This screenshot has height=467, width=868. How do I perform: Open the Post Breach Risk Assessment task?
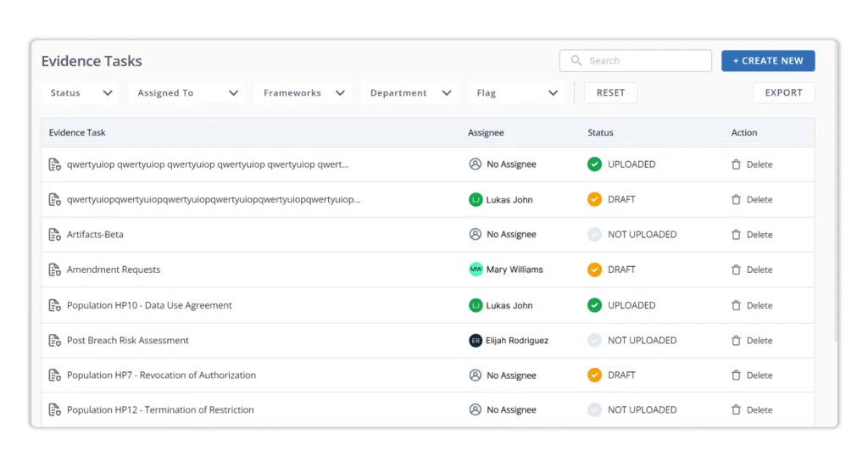click(x=128, y=340)
